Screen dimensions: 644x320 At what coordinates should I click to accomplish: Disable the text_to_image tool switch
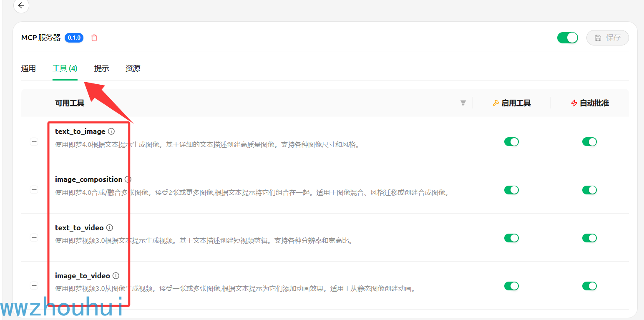(x=511, y=142)
